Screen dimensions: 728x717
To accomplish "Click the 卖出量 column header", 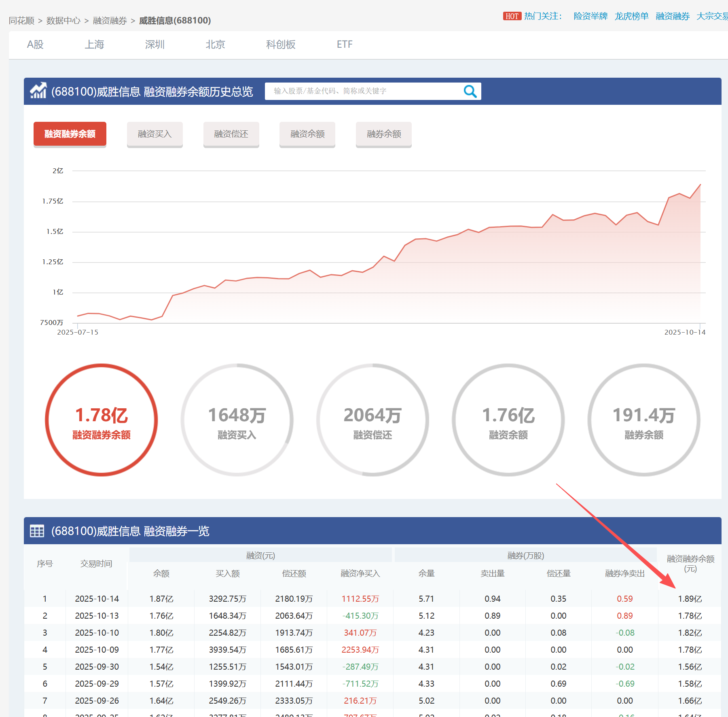I will [493, 573].
